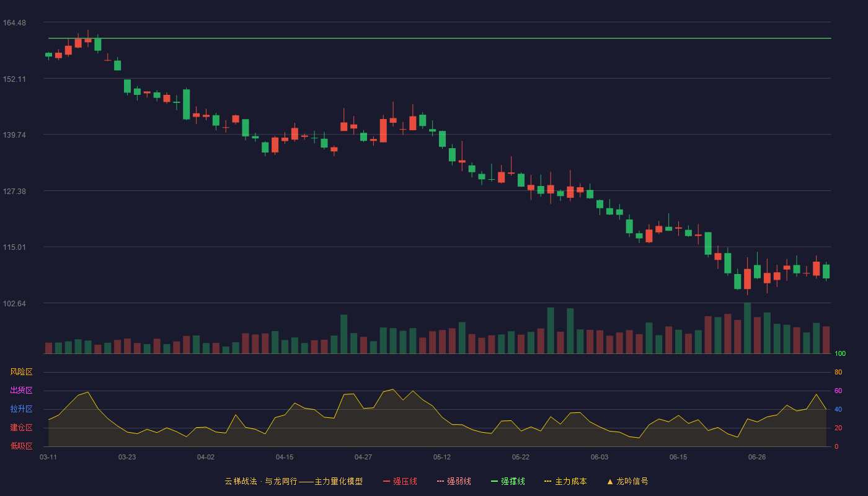Select the 拉升区 zone label
The width and height of the screenshot is (868, 496).
tap(21, 409)
